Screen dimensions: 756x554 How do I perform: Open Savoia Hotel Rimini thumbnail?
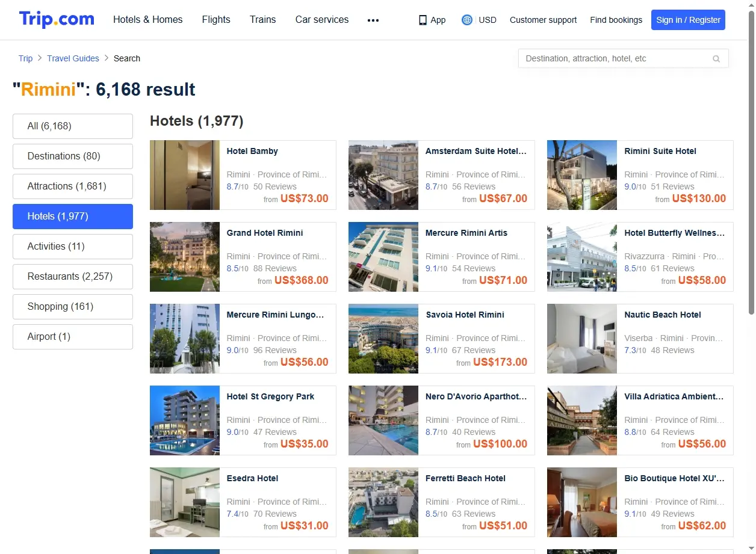pos(383,339)
